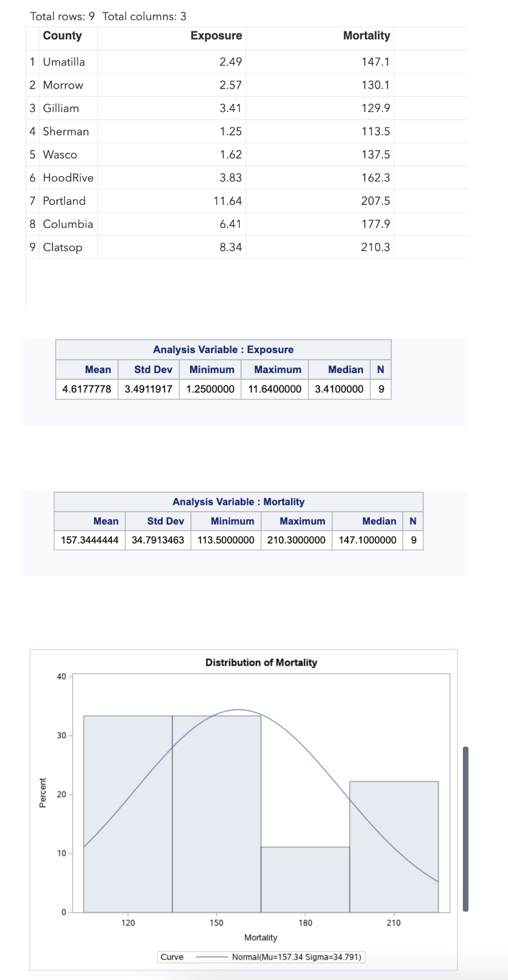Click the Analysis Variable : Exposure title
508x980 pixels.
pyautogui.click(x=223, y=350)
